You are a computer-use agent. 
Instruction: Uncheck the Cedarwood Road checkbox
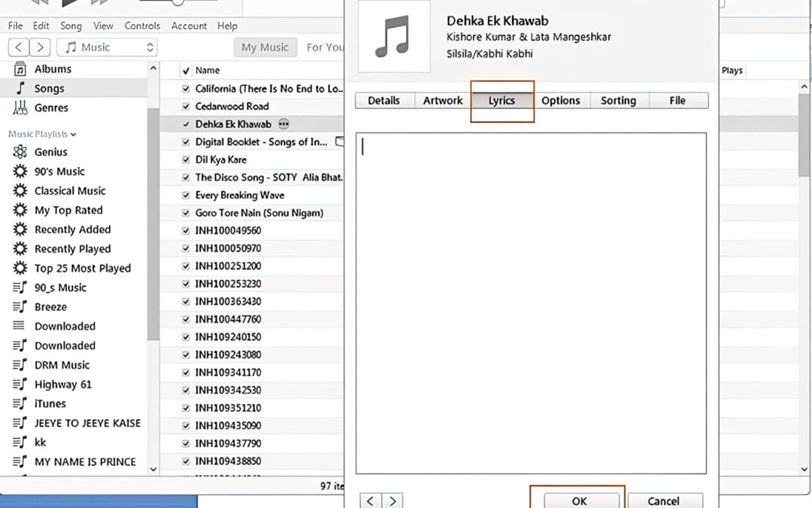point(186,106)
